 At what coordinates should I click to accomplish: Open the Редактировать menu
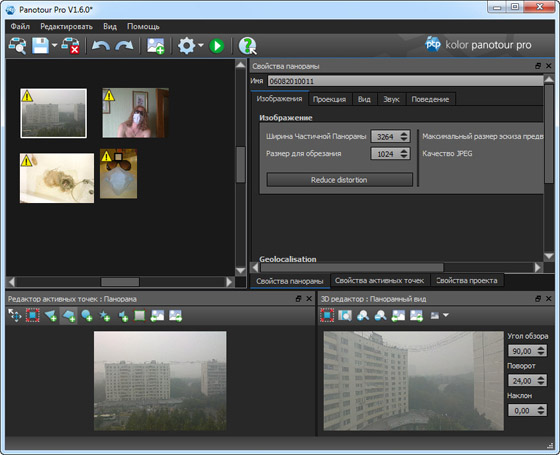(x=66, y=26)
